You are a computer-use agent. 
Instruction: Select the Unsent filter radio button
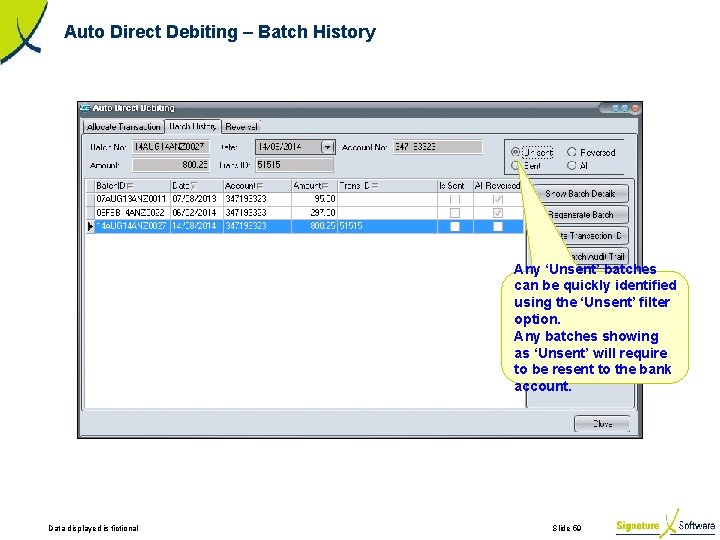[515, 152]
